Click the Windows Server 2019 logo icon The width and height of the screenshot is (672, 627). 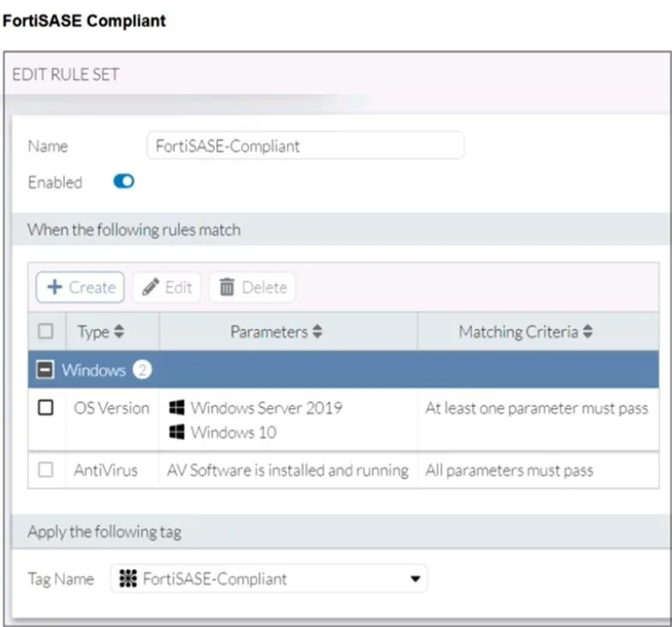[x=177, y=407]
